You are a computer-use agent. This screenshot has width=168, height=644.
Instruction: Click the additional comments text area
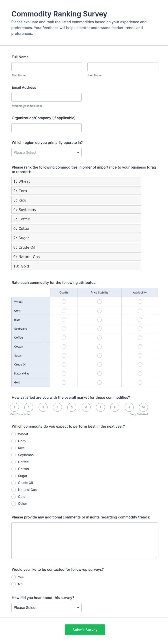click(x=85, y=541)
